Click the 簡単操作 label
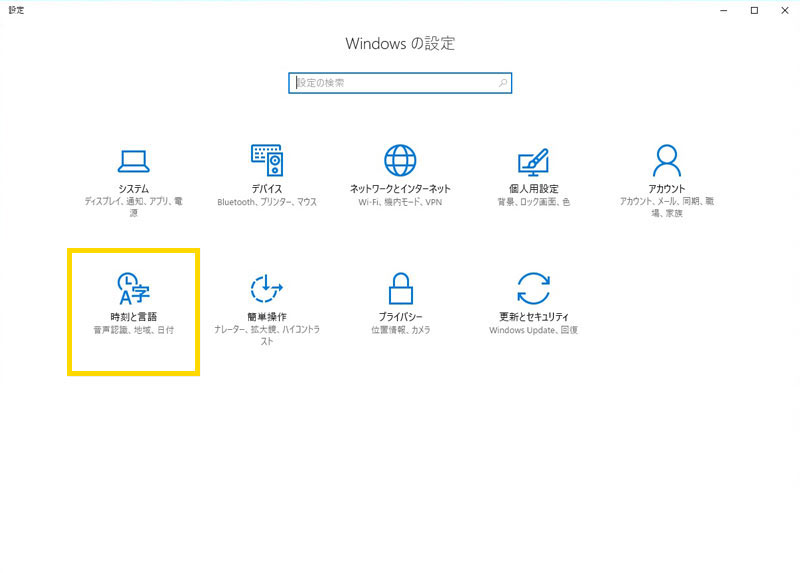800x573 pixels. pos(267,317)
